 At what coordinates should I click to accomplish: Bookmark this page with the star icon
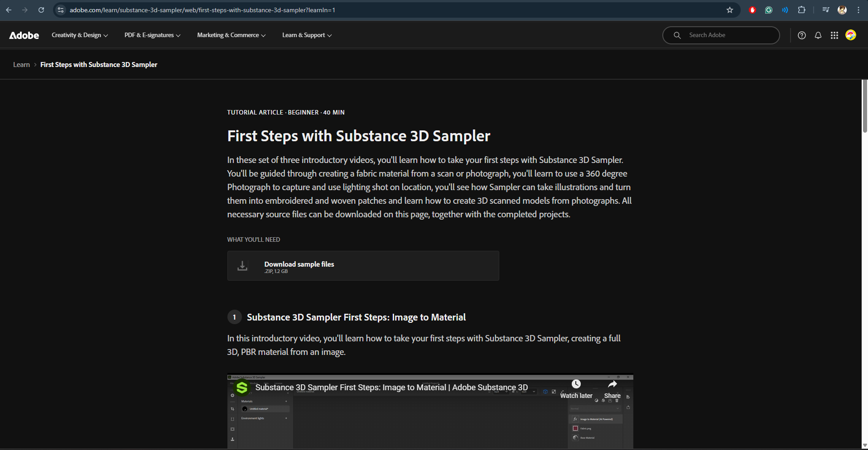[729, 10]
